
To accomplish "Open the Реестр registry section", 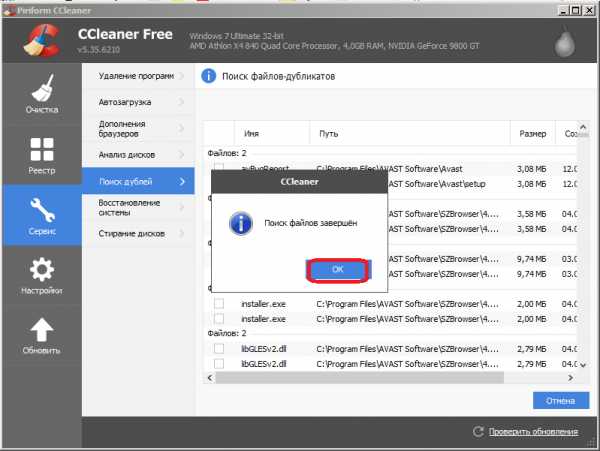I will (x=42, y=155).
